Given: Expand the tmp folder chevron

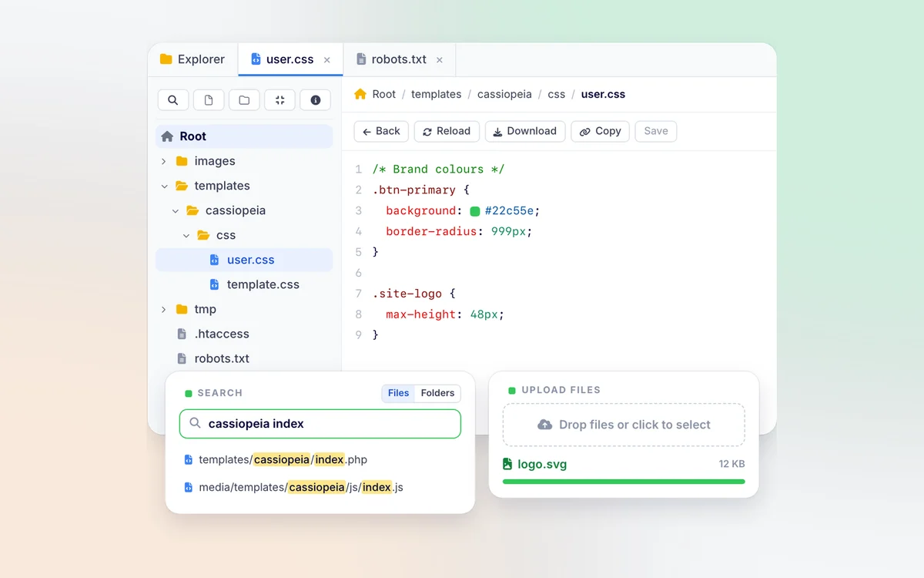Looking at the screenshot, I should (163, 309).
